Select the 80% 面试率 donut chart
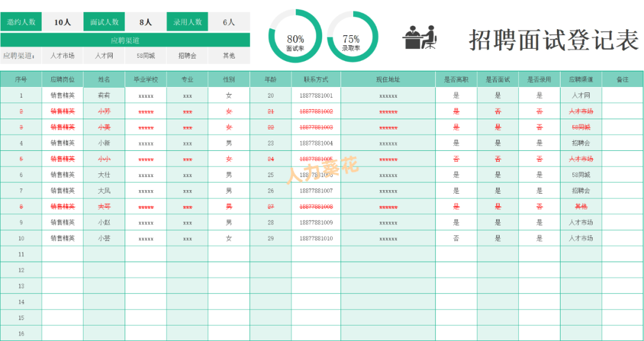 click(x=295, y=36)
